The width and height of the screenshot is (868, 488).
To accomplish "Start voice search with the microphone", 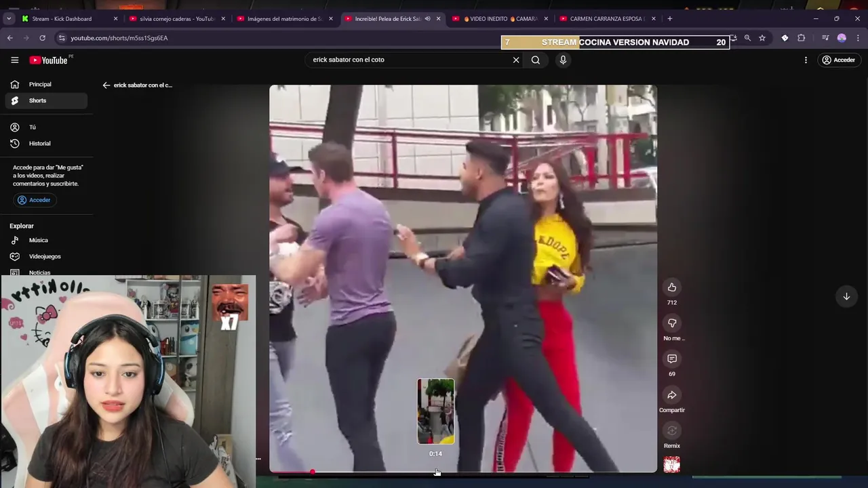I will click(563, 60).
